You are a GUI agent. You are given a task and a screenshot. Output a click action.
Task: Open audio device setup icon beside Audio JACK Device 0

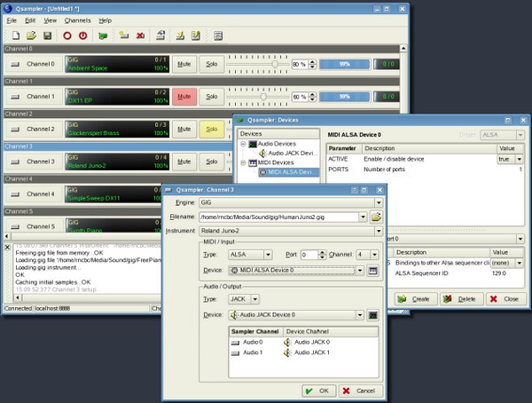click(x=373, y=315)
